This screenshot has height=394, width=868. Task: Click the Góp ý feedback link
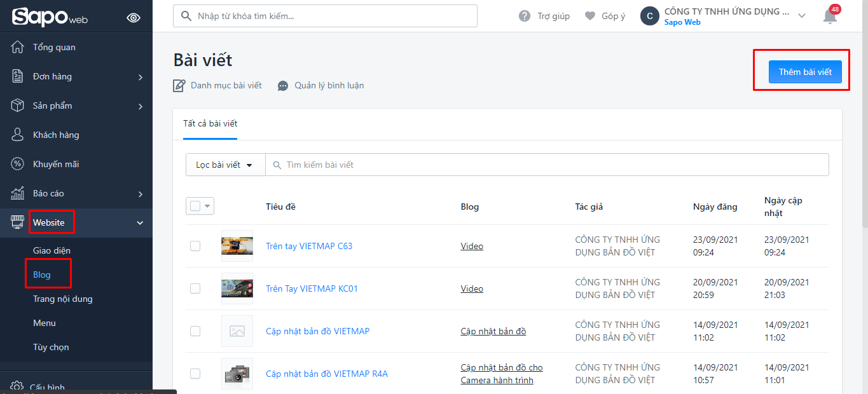(614, 16)
